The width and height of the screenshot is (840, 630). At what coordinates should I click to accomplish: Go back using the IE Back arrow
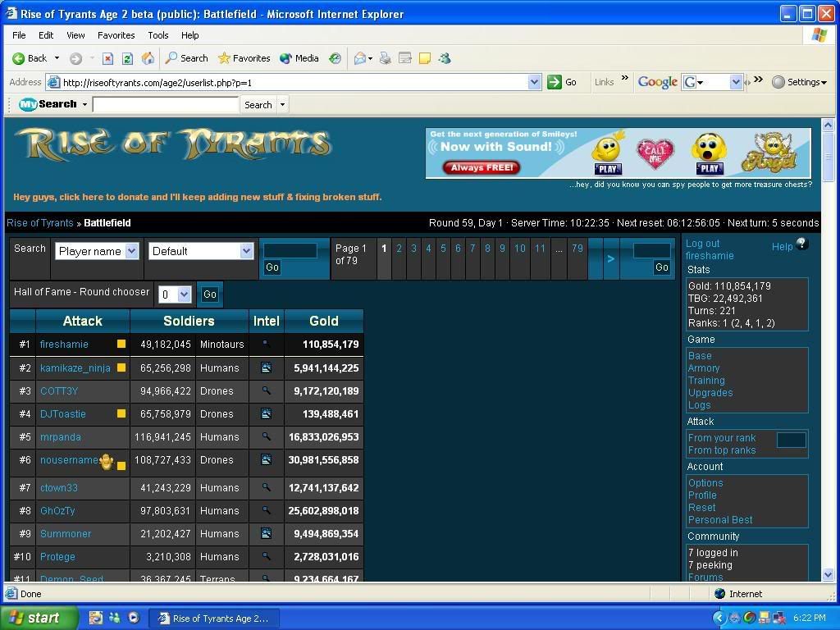point(30,58)
